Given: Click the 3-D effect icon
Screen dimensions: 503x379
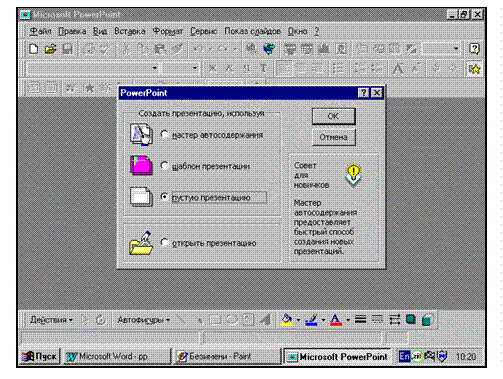Looking at the screenshot, I should (428, 320).
